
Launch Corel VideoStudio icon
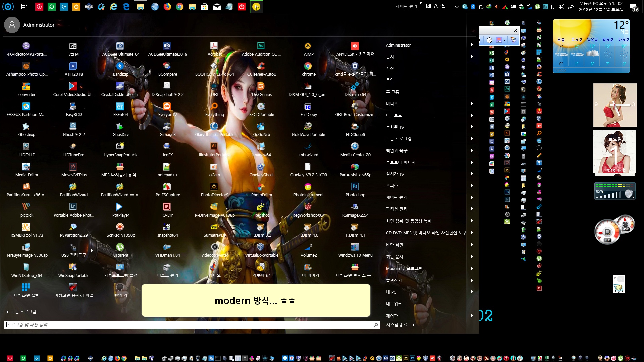(73, 86)
